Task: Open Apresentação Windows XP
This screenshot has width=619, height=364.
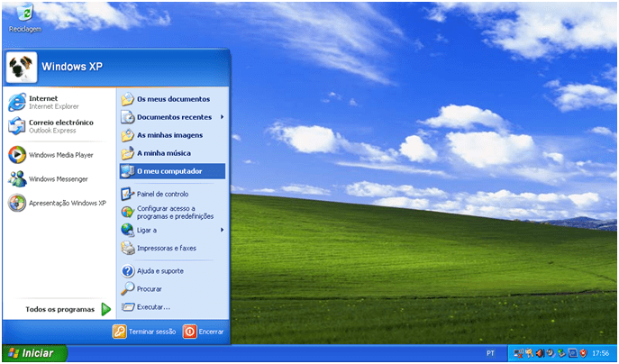Action: 58,203
